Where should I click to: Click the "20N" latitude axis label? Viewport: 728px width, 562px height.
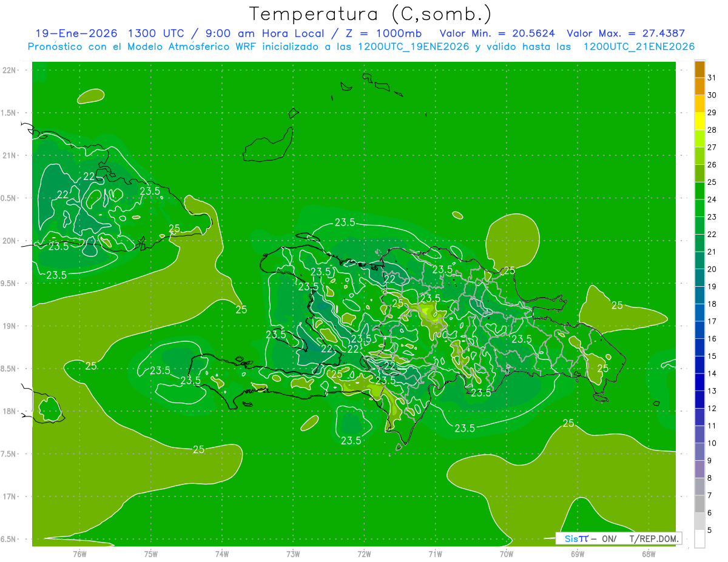click(9, 241)
